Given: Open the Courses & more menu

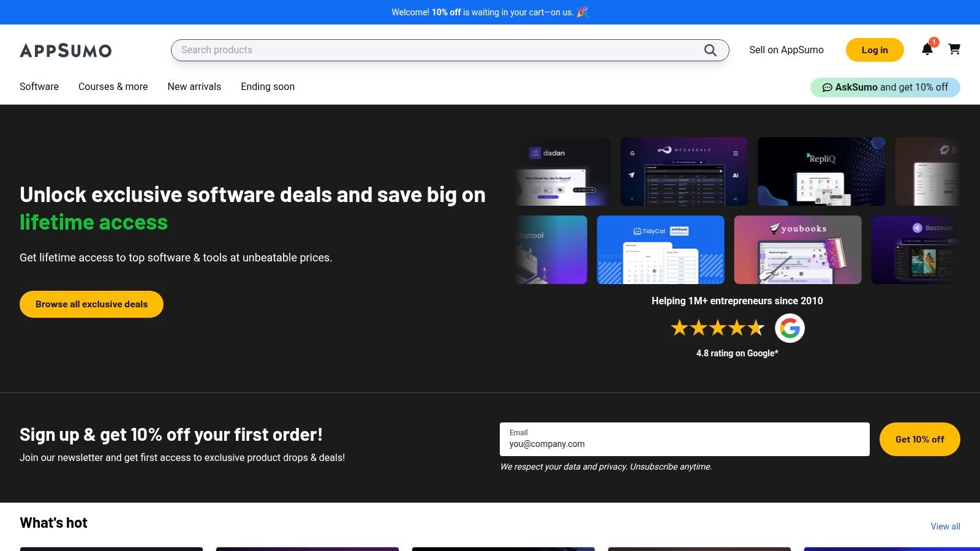Looking at the screenshot, I should tap(113, 87).
